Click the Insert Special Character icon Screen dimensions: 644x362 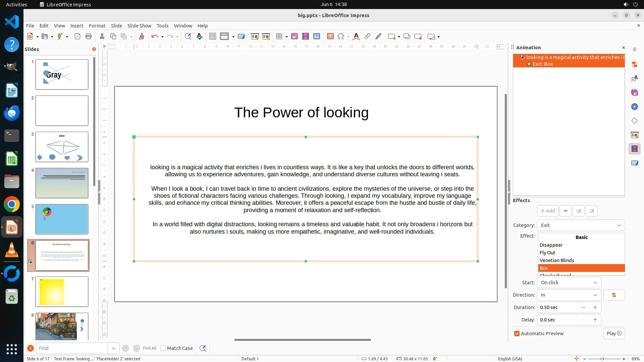coord(341,37)
